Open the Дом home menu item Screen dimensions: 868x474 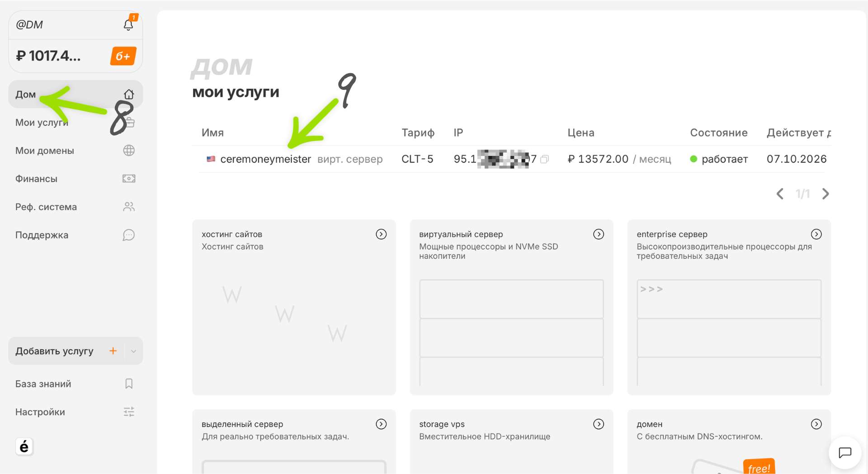pyautogui.click(x=75, y=94)
